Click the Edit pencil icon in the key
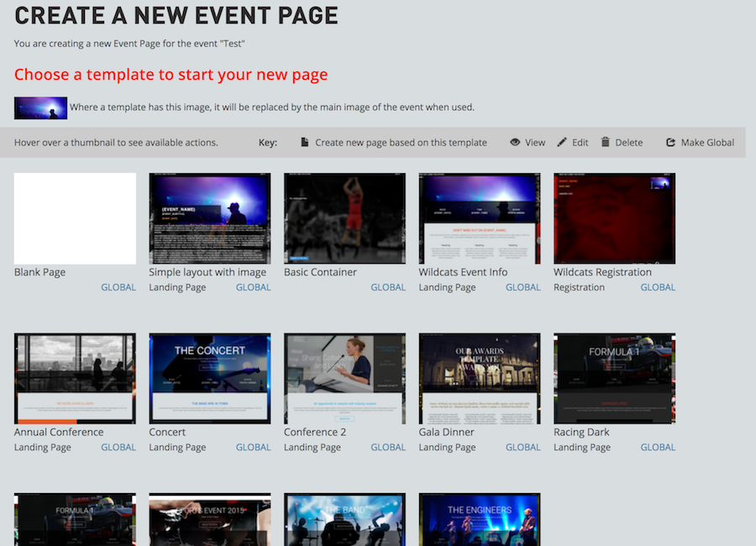The width and height of the screenshot is (756, 546). (x=562, y=142)
